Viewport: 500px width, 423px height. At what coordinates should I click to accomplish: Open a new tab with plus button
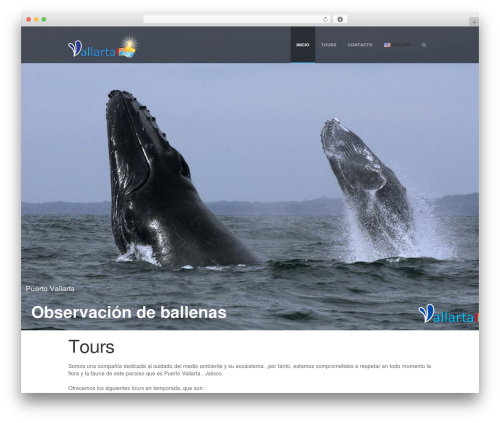474,22
